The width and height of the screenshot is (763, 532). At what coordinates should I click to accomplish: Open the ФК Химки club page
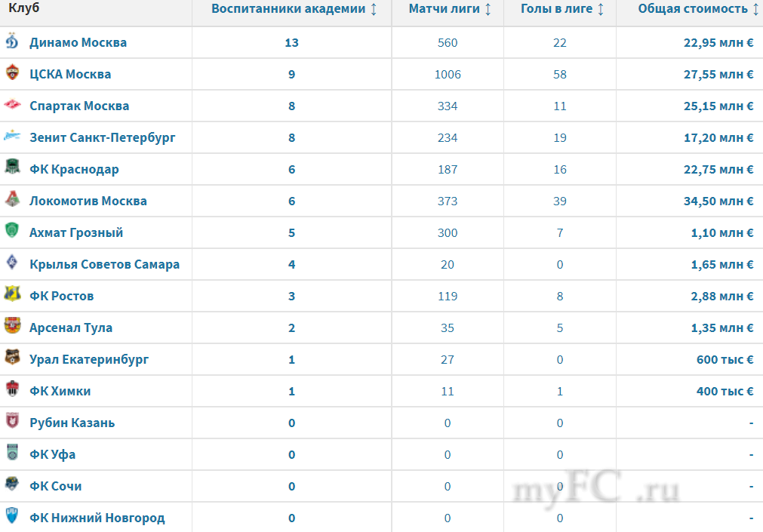click(x=60, y=391)
